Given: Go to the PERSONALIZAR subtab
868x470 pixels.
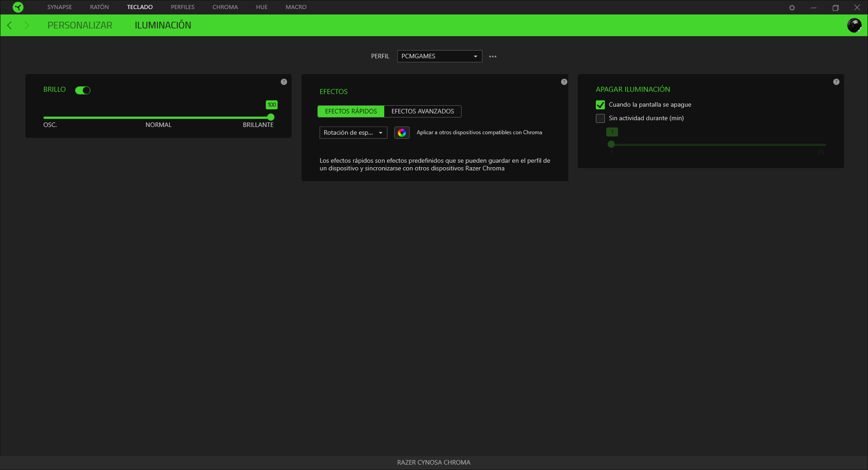Looking at the screenshot, I should coord(80,25).
